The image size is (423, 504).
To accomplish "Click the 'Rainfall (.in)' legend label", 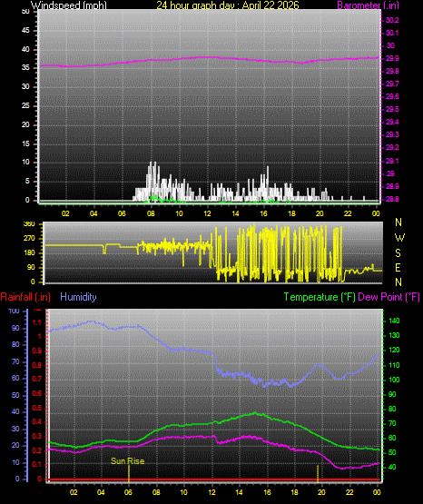I will pos(25,297).
